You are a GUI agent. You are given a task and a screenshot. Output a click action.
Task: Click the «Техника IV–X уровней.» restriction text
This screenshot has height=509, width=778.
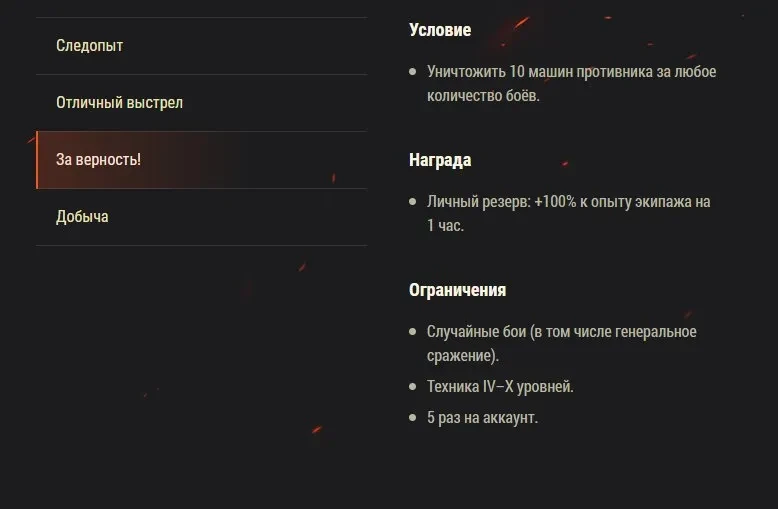click(500, 386)
